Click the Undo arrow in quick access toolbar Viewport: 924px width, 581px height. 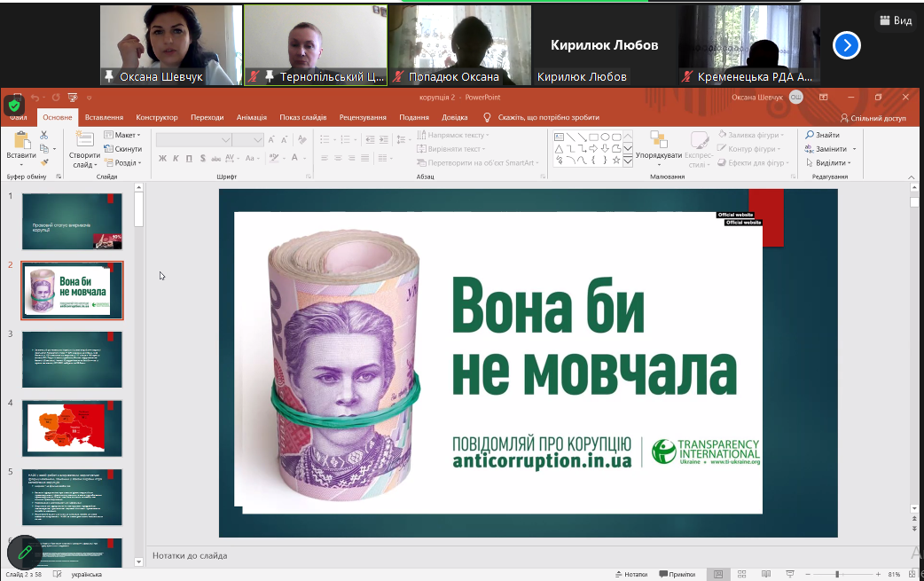point(35,98)
